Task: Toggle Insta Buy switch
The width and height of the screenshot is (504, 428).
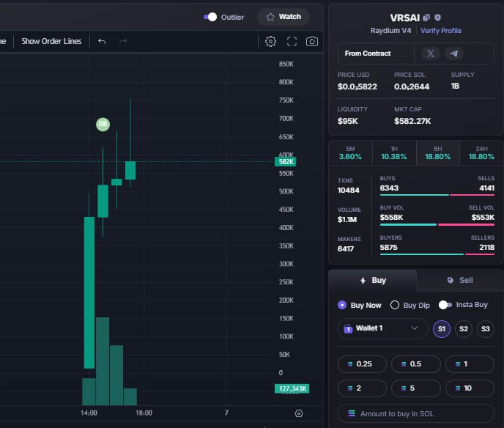Action: (x=445, y=305)
